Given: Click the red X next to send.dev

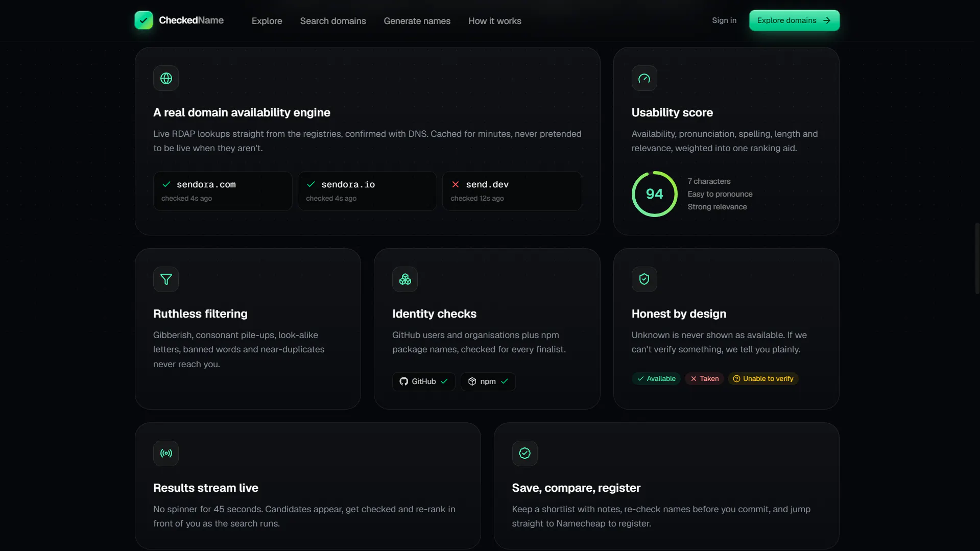Looking at the screenshot, I should [456, 184].
